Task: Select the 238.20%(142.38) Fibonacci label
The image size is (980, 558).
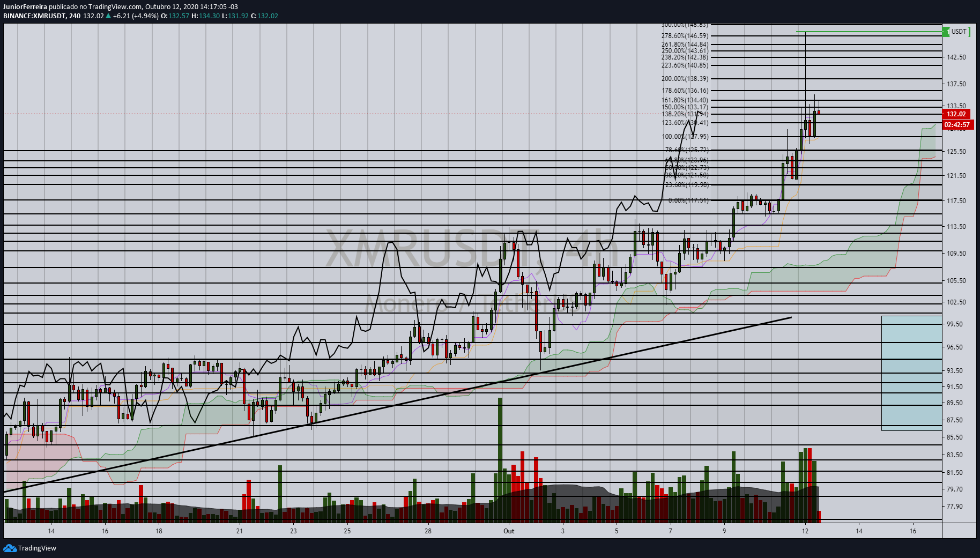Action: tap(685, 57)
